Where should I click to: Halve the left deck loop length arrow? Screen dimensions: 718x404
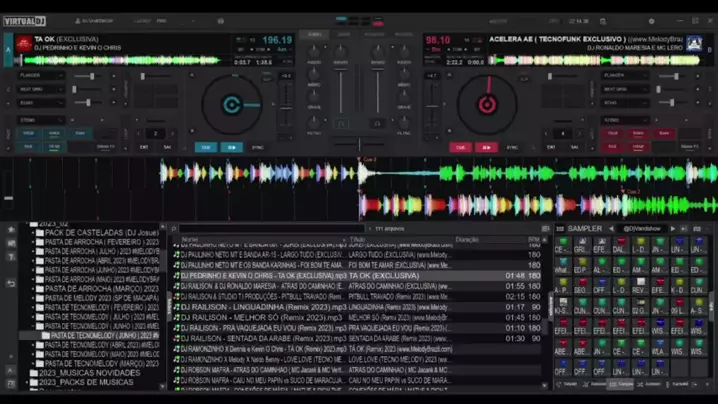coord(139,134)
